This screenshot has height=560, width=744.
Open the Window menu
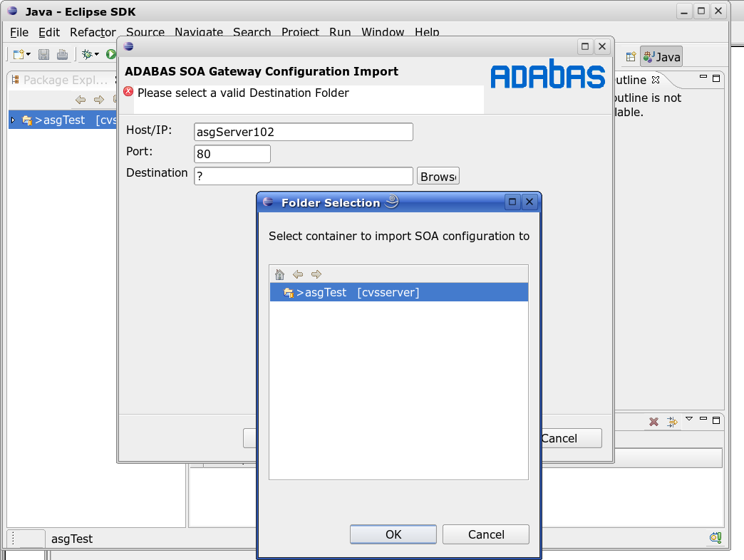click(383, 31)
